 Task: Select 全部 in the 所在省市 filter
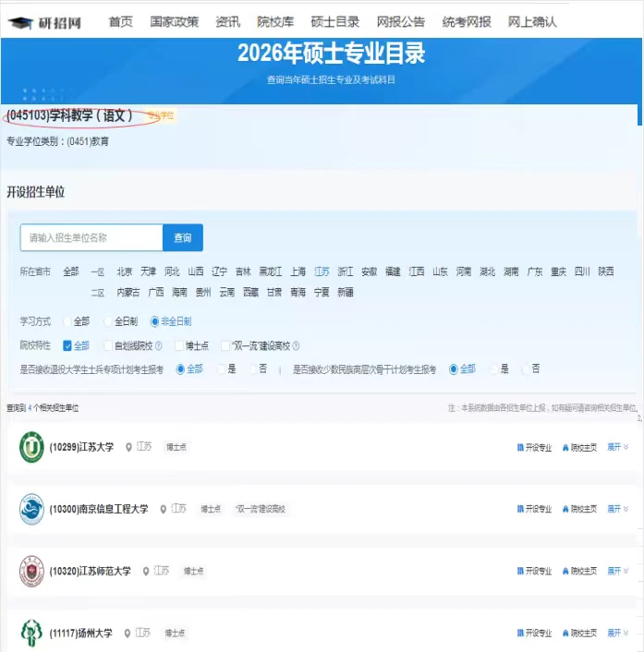[x=71, y=272]
